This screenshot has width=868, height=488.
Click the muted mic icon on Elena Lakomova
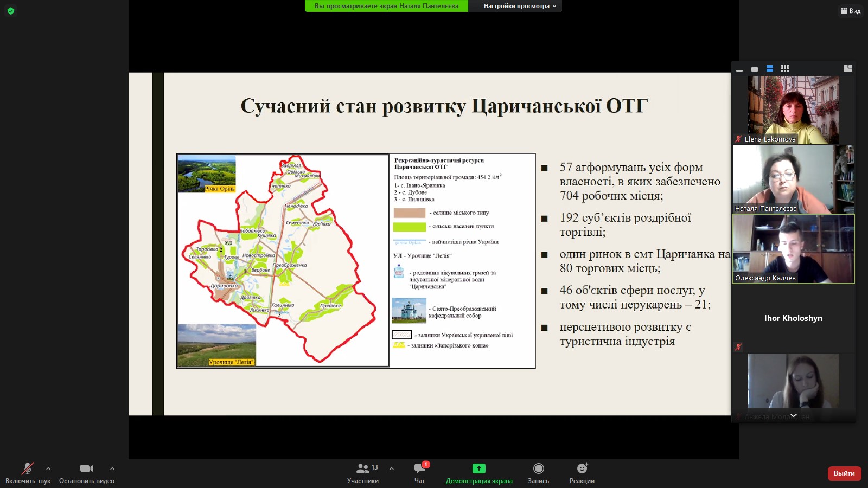coord(738,139)
